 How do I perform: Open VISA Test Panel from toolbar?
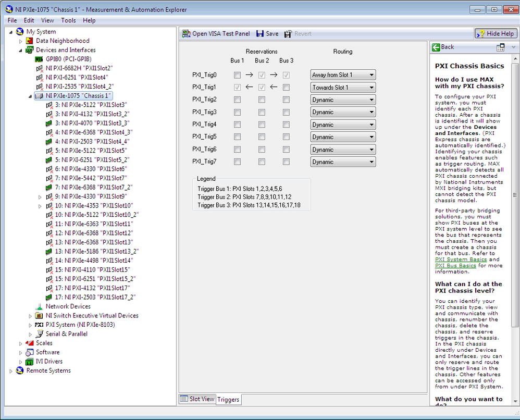pos(216,34)
